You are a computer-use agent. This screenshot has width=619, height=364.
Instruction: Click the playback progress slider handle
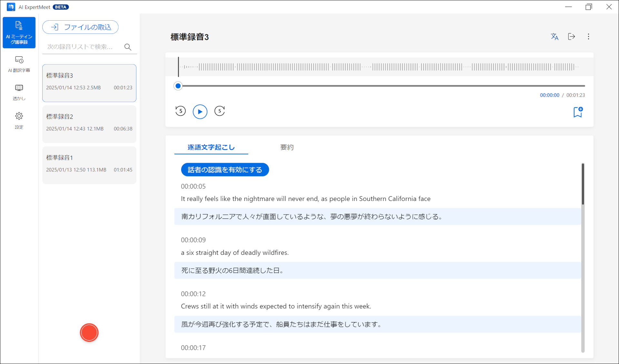178,86
